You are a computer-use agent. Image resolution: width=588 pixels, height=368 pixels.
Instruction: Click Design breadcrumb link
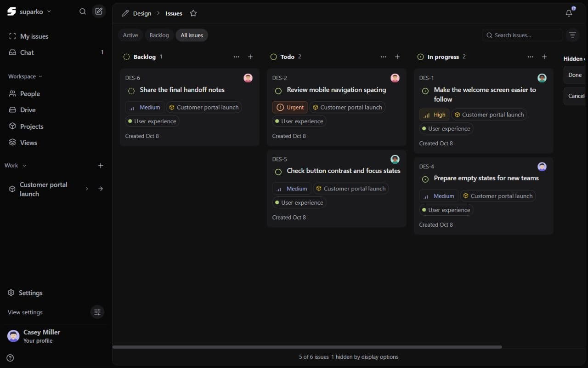pyautogui.click(x=142, y=13)
